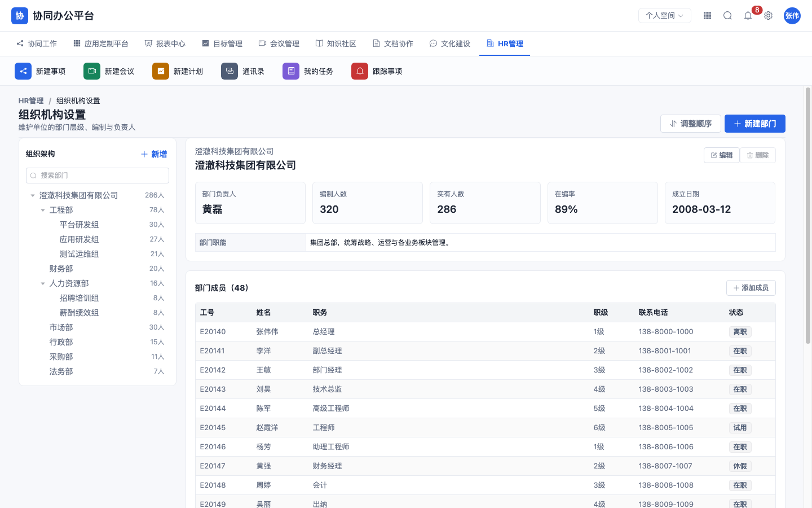
Task: Click the 新建事项 share icon
Action: [x=23, y=71]
